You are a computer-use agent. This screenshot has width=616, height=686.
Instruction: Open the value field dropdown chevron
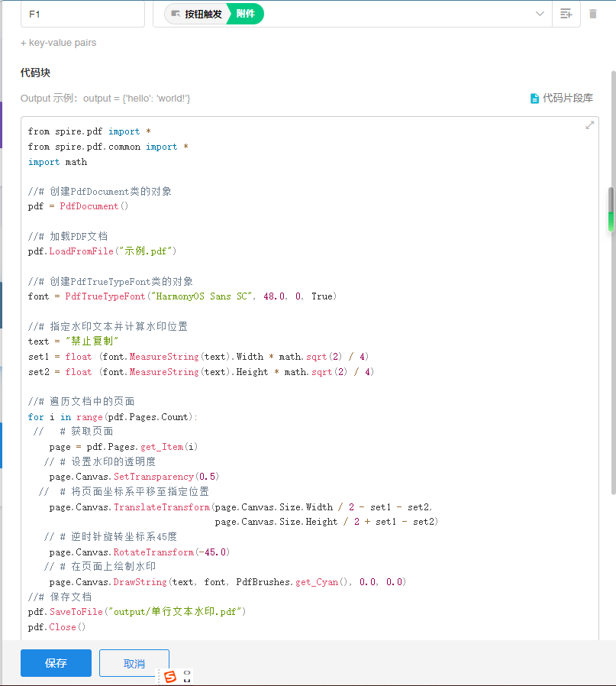[x=540, y=14]
